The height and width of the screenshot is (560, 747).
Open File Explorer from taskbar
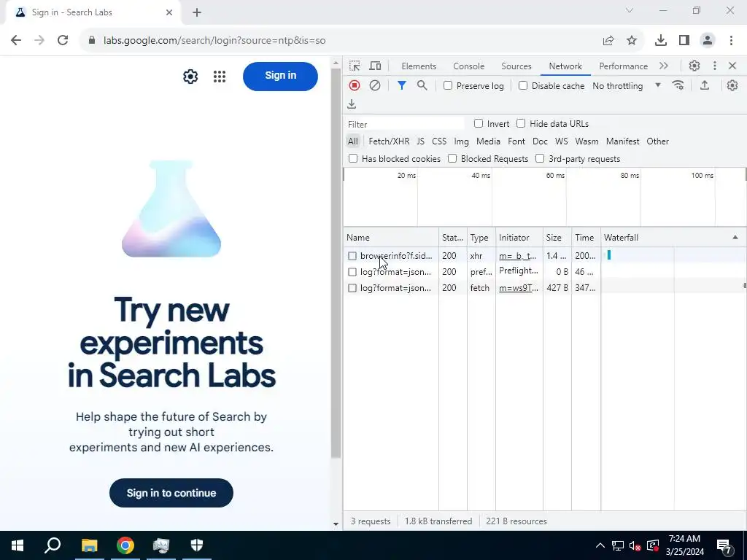pyautogui.click(x=89, y=545)
